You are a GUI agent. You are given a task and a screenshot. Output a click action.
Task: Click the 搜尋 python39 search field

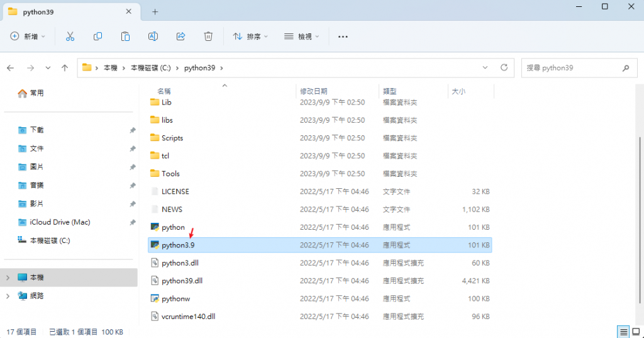579,68
